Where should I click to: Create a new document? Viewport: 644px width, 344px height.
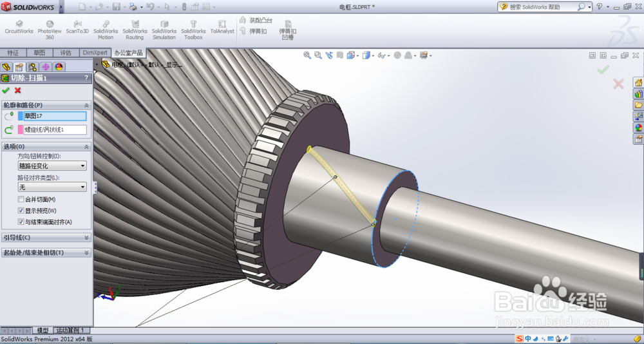point(82,6)
